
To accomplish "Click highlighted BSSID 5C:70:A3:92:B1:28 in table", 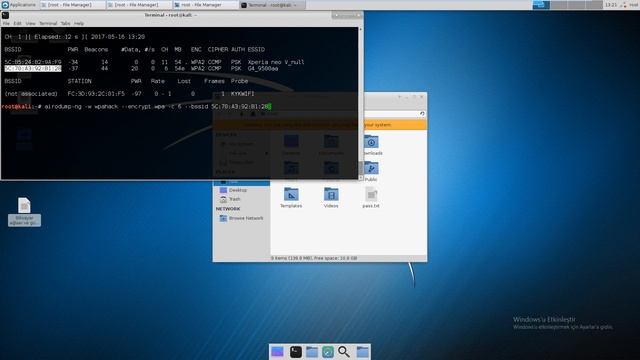I will point(33,69).
